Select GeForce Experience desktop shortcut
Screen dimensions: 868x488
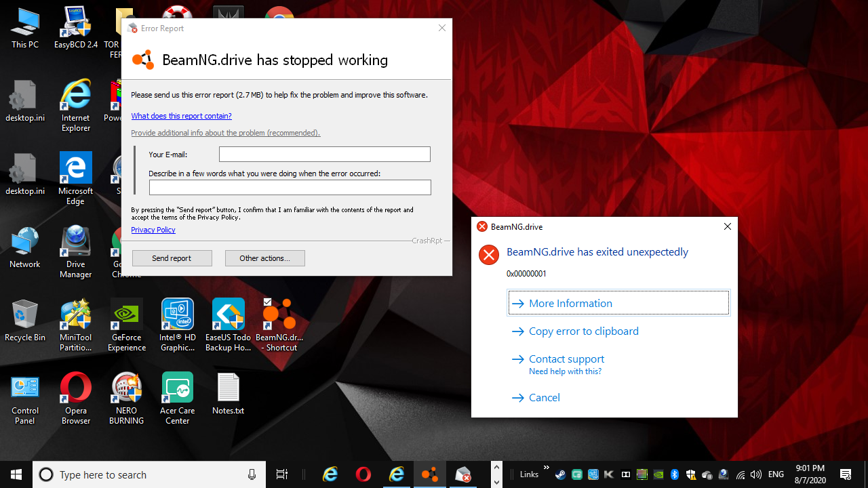coord(127,326)
